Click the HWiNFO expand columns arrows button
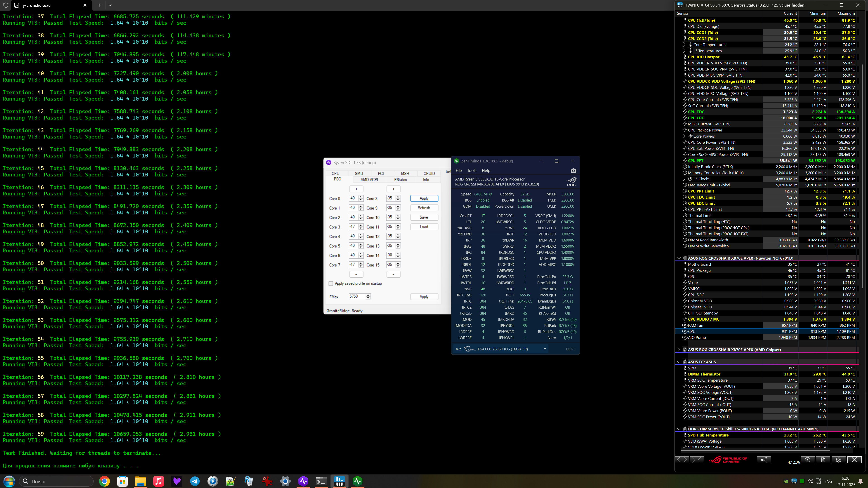 pos(682,460)
